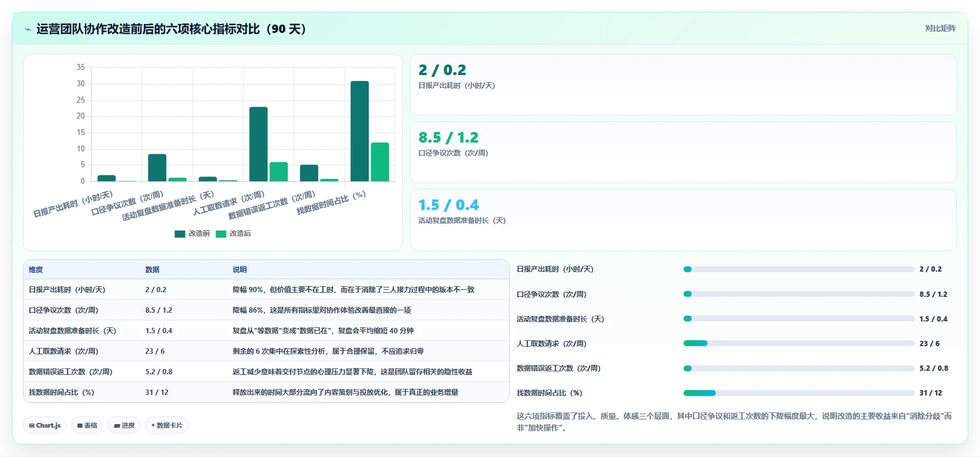Click the 活动复盘数据准备时长 progress bar
The image size is (980, 457).
[799, 319]
